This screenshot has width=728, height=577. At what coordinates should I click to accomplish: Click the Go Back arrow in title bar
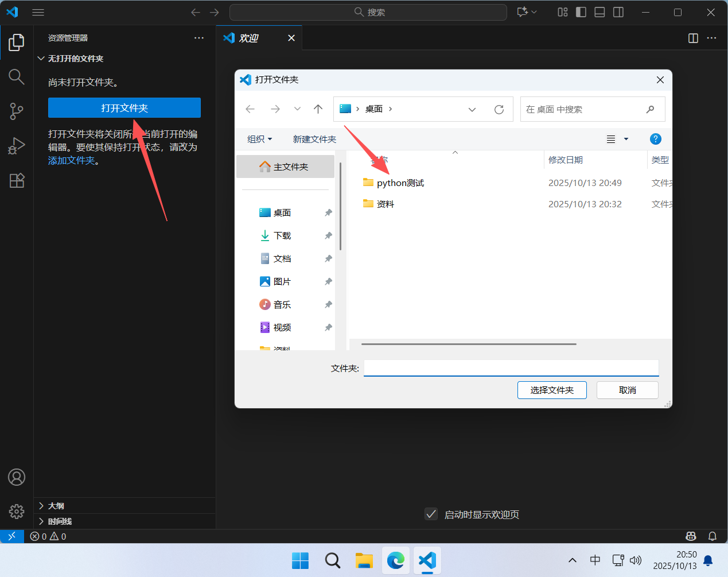pos(196,12)
